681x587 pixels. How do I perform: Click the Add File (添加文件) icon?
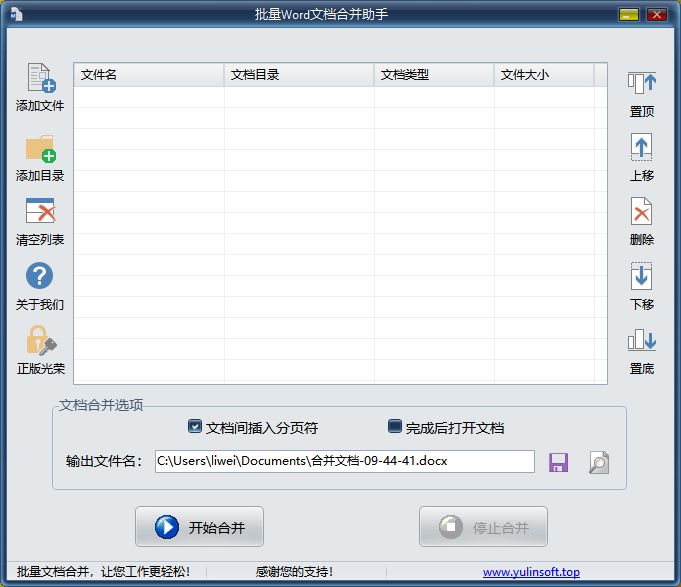(x=41, y=78)
